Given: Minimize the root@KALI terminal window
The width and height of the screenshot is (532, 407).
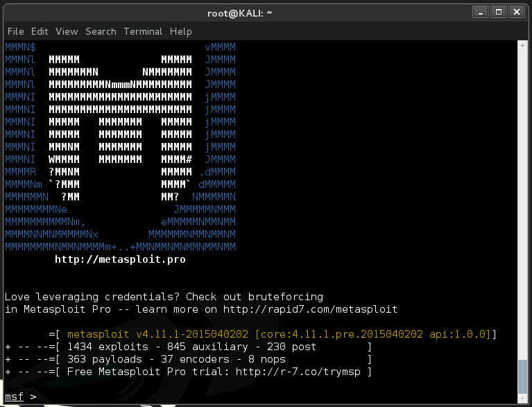Looking at the screenshot, I should tap(481, 12).
